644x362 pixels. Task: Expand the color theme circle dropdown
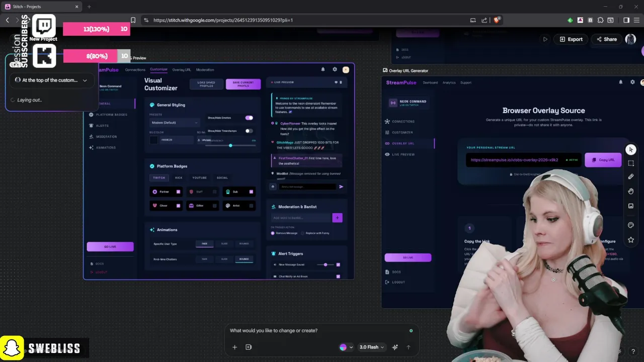coord(346,347)
